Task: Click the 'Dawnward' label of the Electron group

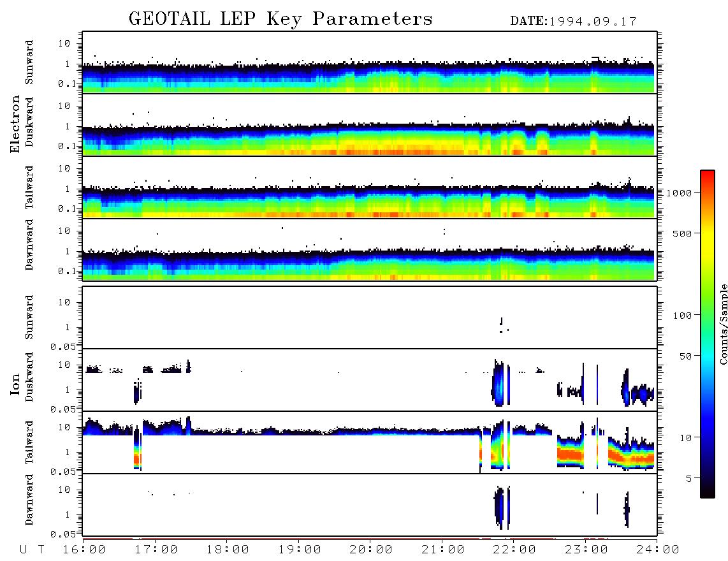Action: 29,245
